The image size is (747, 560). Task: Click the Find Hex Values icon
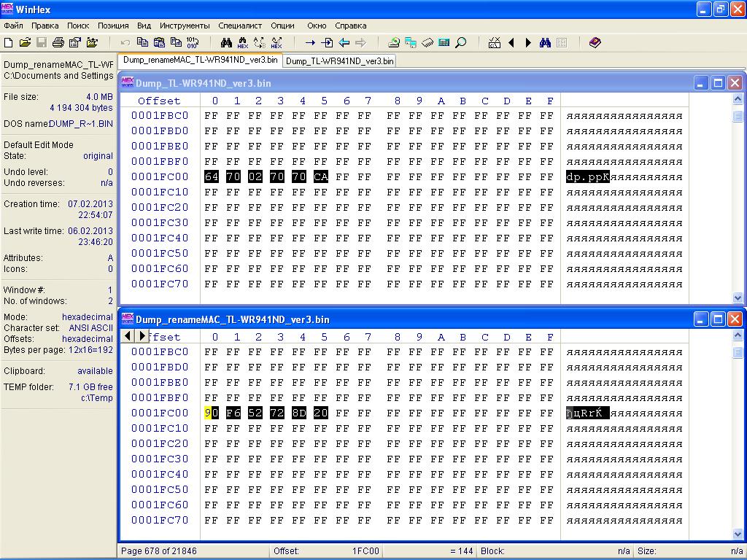pos(243,43)
